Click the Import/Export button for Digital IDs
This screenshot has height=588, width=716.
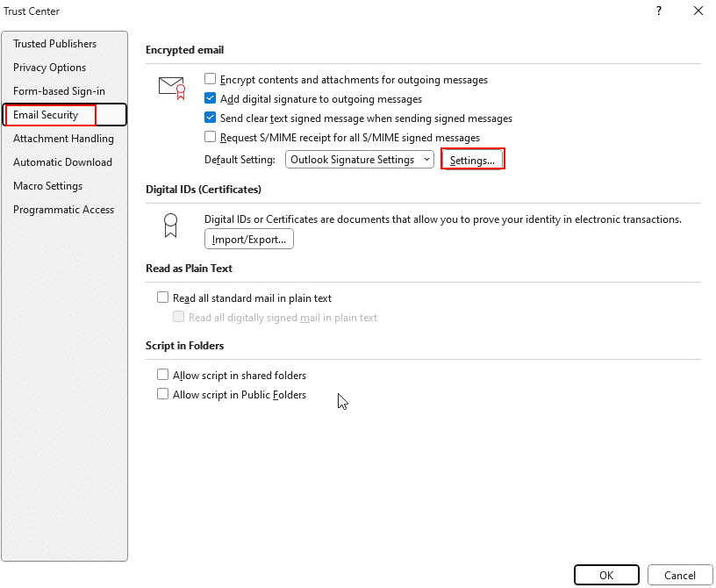[247, 239]
